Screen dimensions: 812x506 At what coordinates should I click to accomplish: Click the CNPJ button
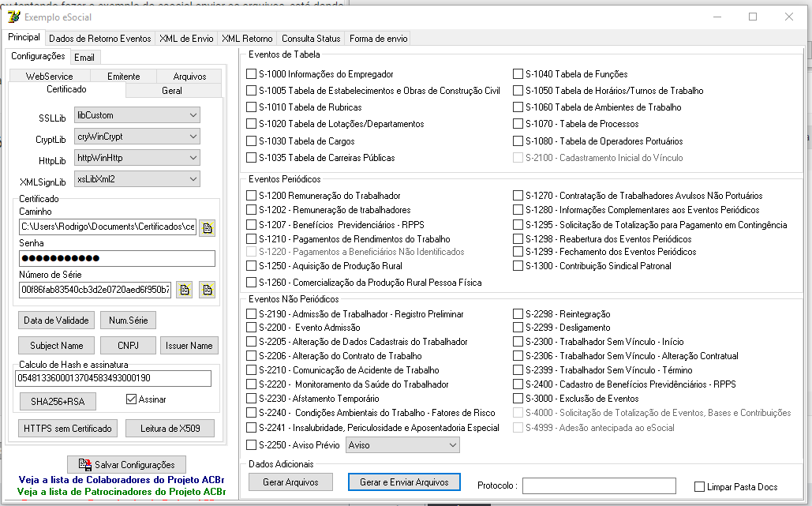point(128,346)
